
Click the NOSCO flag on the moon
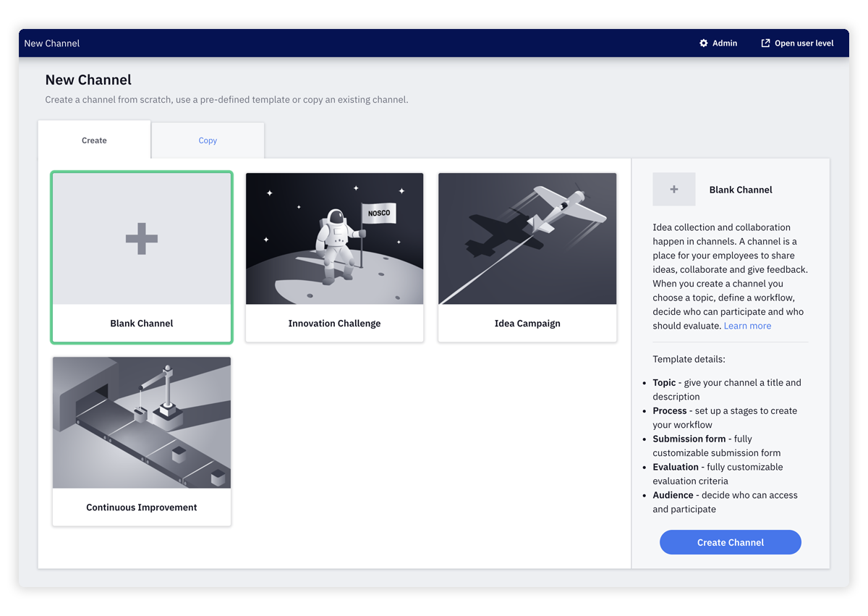click(x=379, y=214)
